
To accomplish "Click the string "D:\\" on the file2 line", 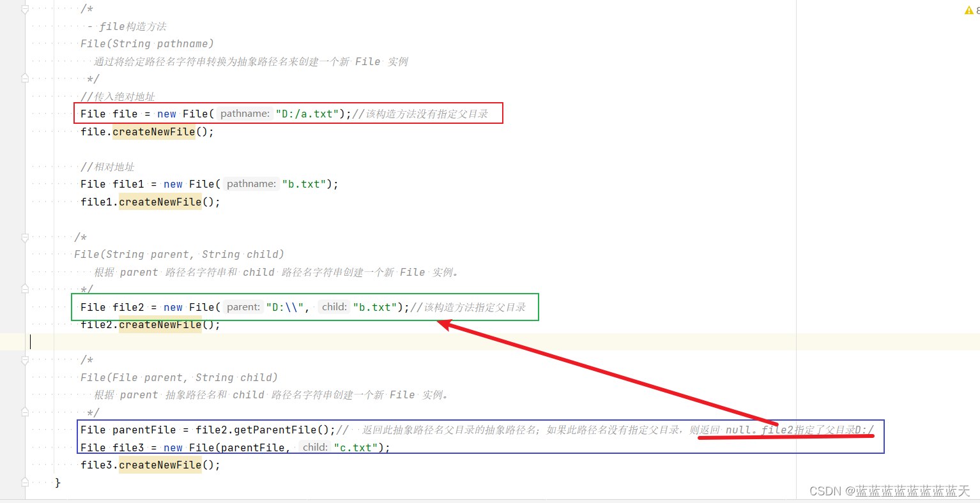I will pos(285,307).
